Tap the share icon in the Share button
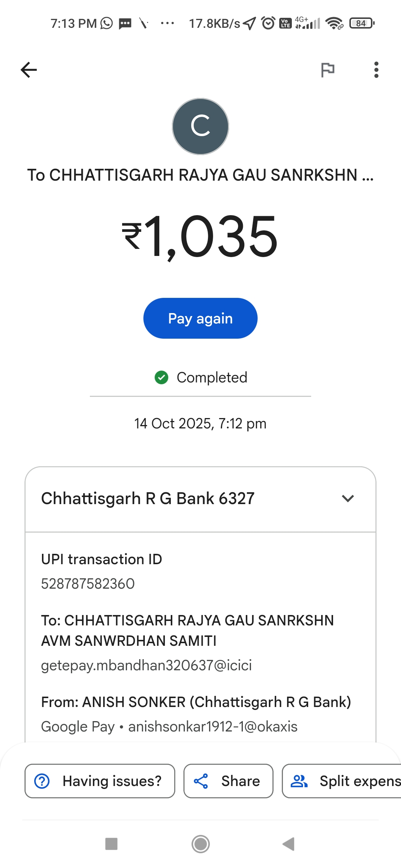 (x=201, y=781)
